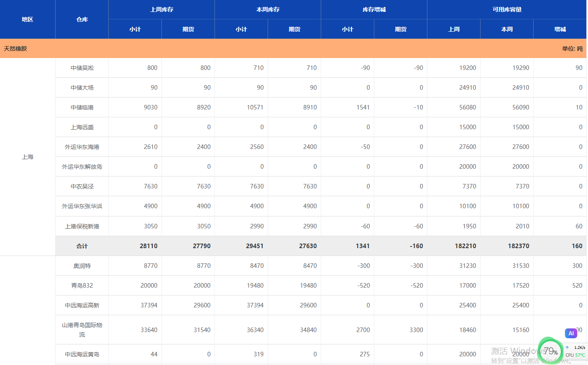The height and width of the screenshot is (365, 588).
Task: Click the 单位: 吨 unit label
Action: pyautogui.click(x=572, y=49)
